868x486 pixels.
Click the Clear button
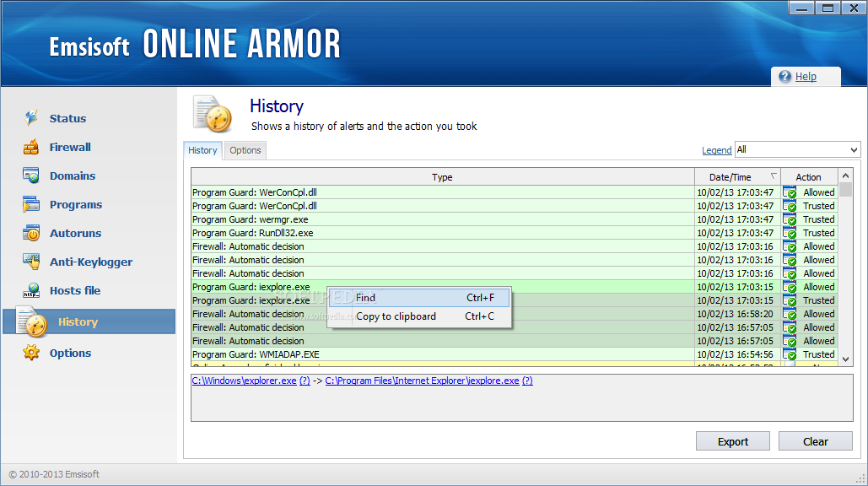tap(816, 442)
